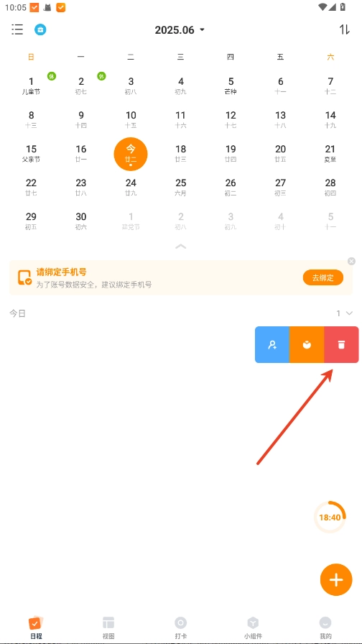The height and width of the screenshot is (644, 362).
Task: Switch to the 打卡 tab
Action: (180, 627)
